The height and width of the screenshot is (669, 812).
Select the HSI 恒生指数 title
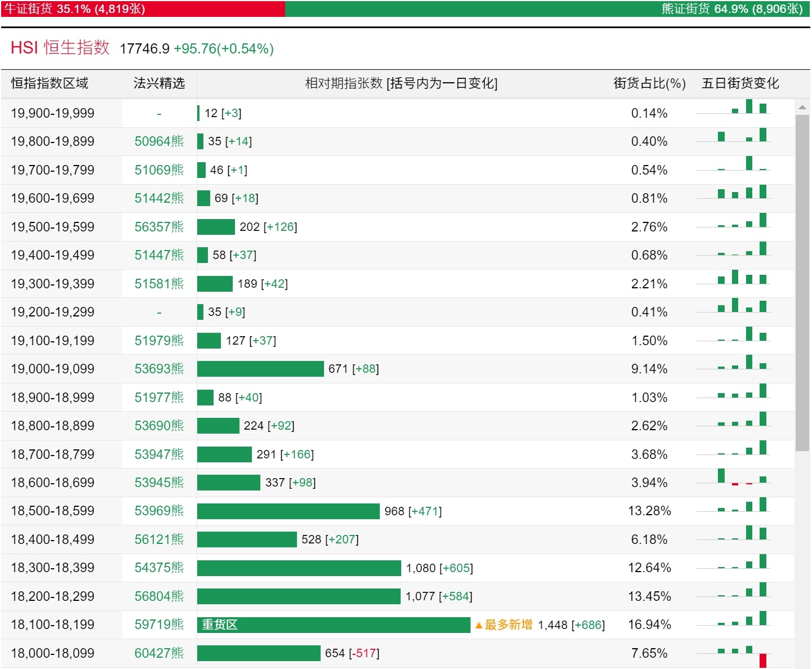[60, 48]
